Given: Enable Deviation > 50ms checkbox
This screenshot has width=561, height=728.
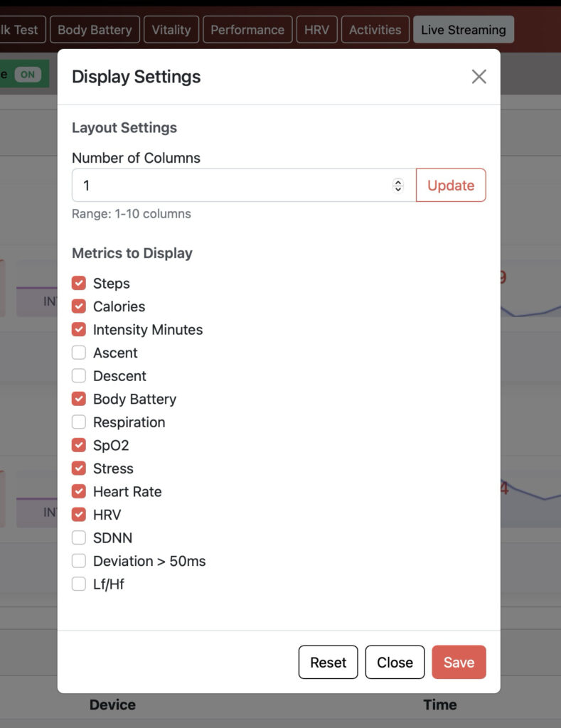Looking at the screenshot, I should tap(79, 561).
